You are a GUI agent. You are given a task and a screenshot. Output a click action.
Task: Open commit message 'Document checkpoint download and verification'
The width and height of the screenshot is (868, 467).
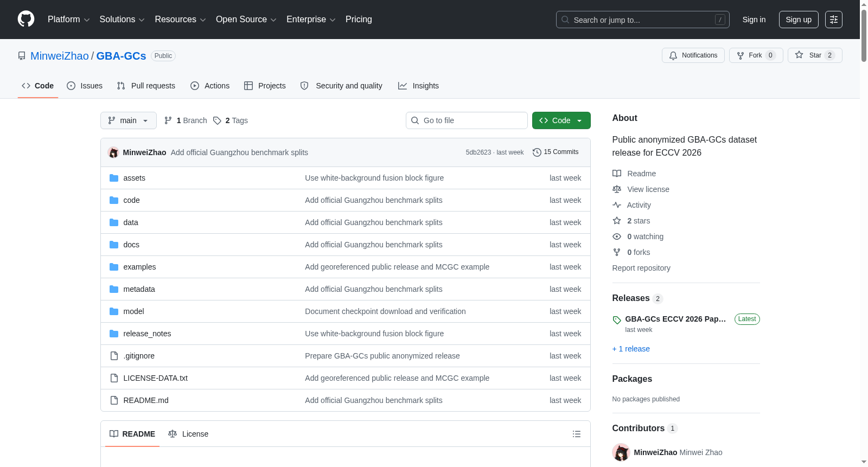pos(385,311)
